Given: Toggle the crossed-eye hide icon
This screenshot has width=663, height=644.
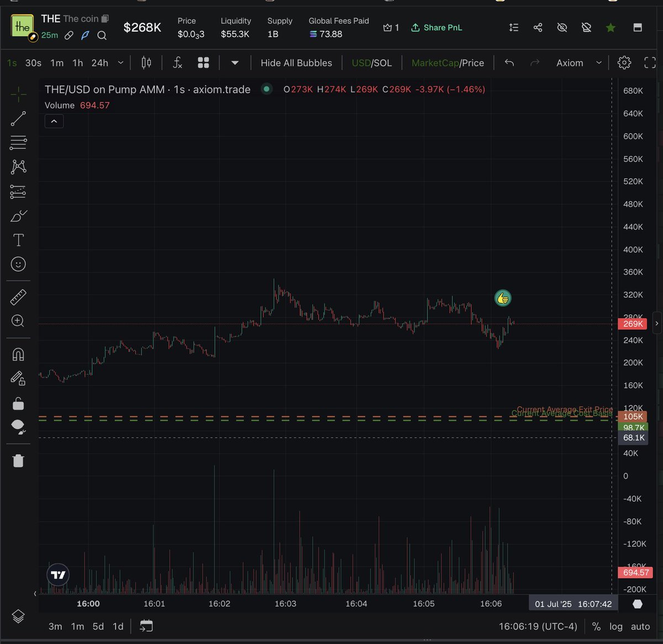Looking at the screenshot, I should pos(562,28).
